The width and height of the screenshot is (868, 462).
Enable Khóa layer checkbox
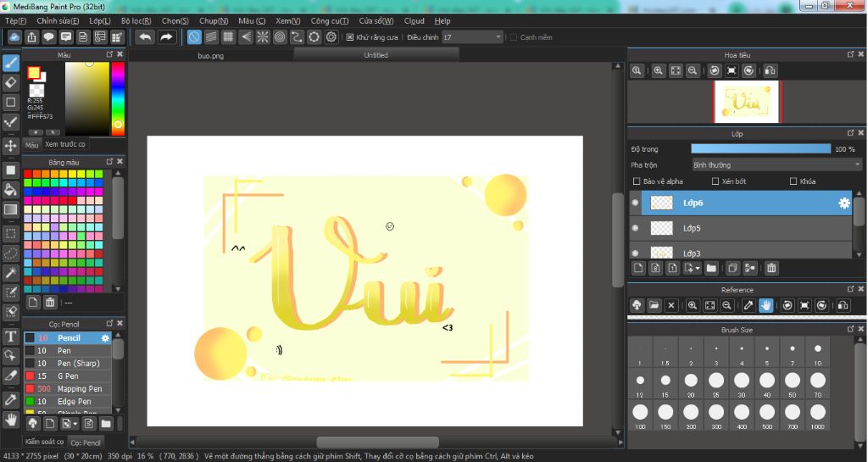click(793, 181)
